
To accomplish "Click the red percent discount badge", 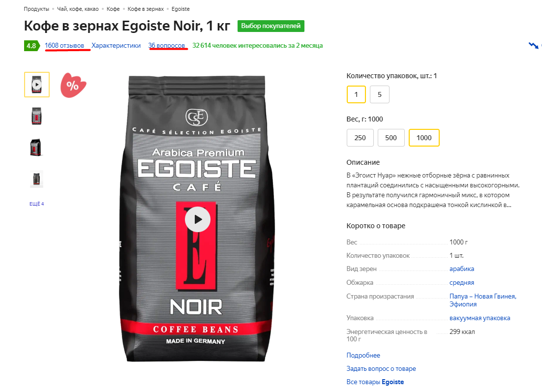I will tap(73, 85).
